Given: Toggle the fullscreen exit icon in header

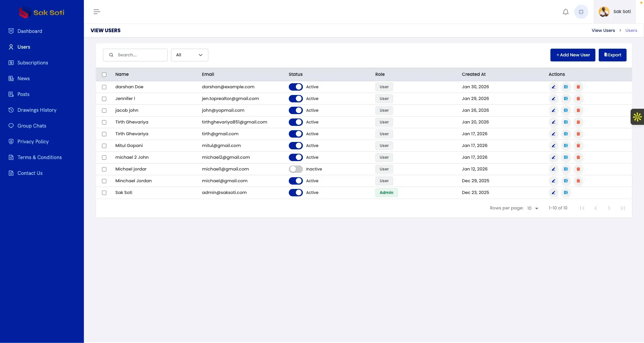Looking at the screenshot, I should click(581, 12).
